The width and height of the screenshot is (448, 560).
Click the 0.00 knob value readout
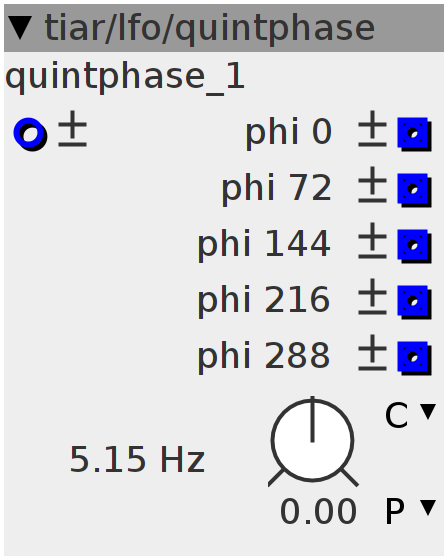point(318,511)
